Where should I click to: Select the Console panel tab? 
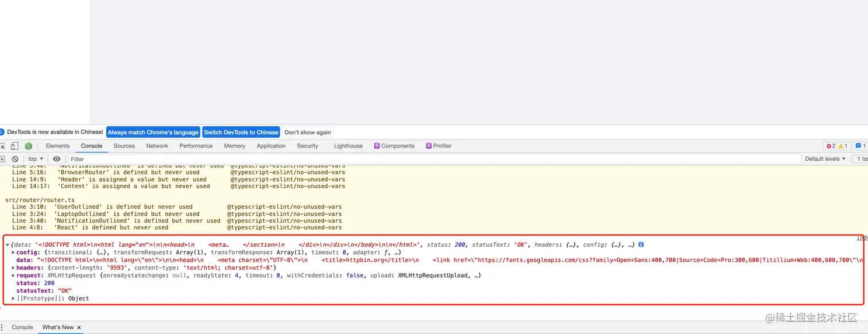pos(91,146)
